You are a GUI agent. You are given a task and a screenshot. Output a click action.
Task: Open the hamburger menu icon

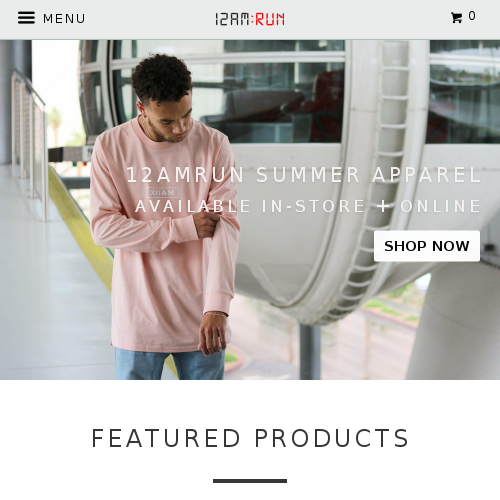pos(26,18)
